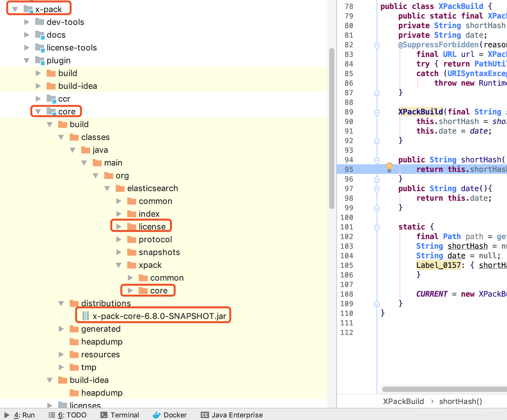
Task: Select the orange build-idea folder icon under plugin
Action: 51,86
